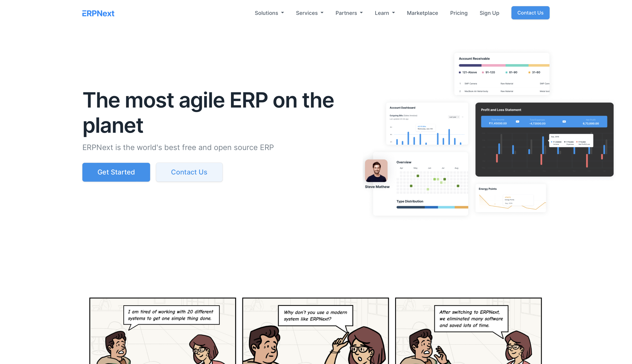Screen dimensions: 632x364
Task: Click the Contact Us button
Action: pos(530,13)
